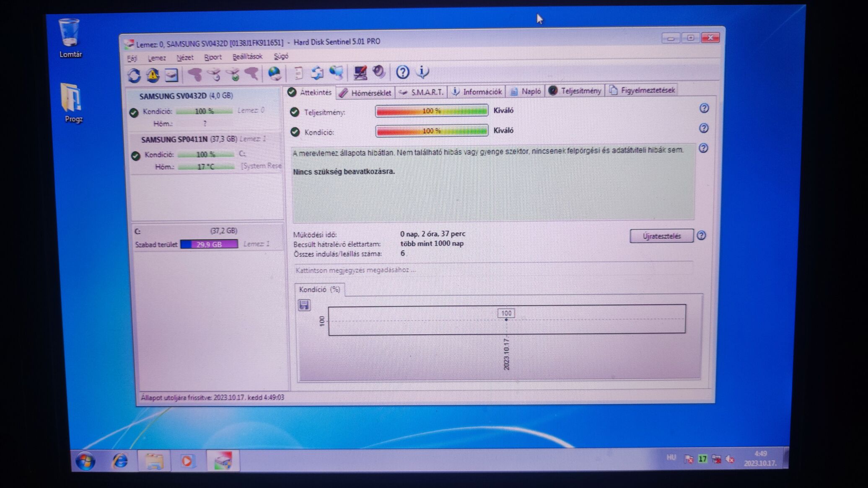868x488 pixels.
Task: Click 'több mint 1000 nap' lifetime value
Action: coord(432,243)
